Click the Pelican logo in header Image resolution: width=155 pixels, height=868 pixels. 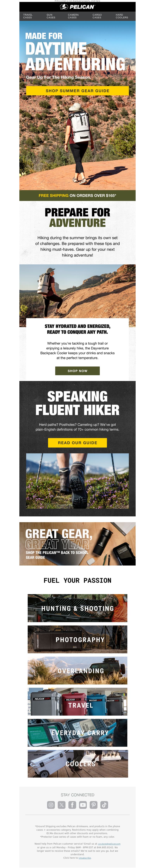pos(77,7)
